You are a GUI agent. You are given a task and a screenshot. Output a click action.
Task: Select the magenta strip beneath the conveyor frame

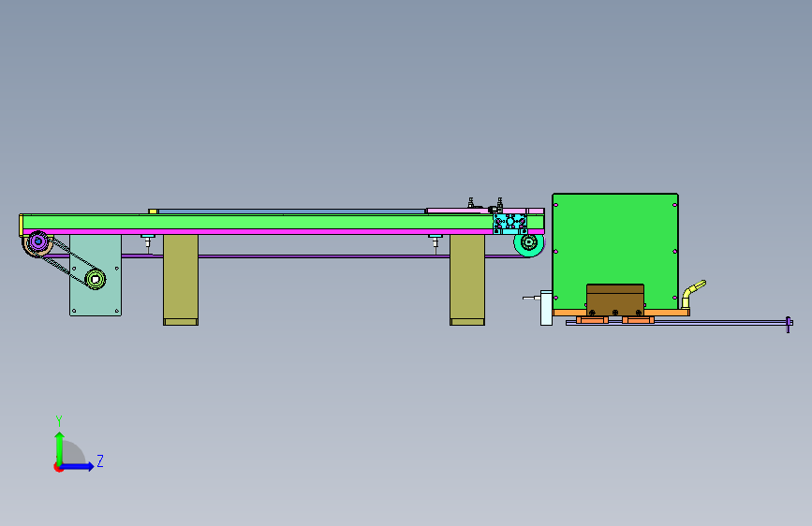[x=258, y=232]
